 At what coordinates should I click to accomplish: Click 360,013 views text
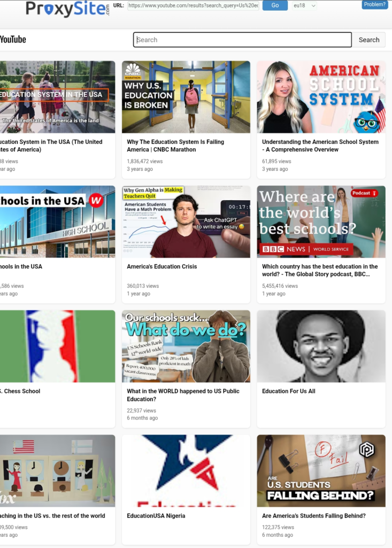pos(143,286)
